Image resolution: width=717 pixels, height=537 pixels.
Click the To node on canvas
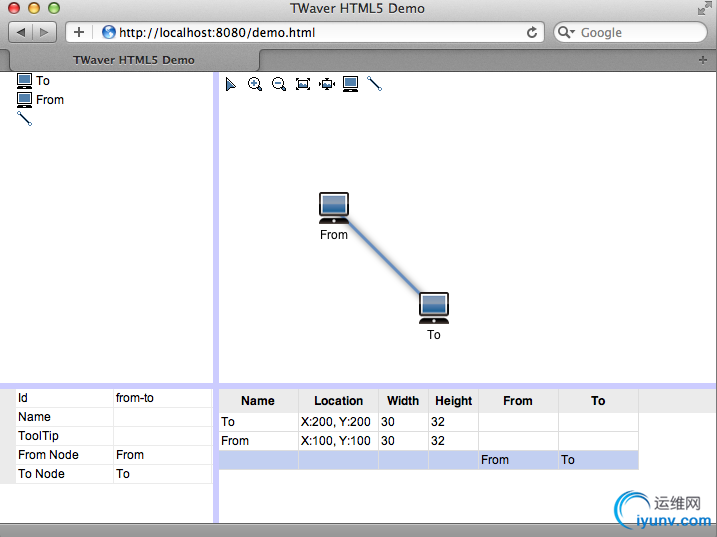coord(434,308)
